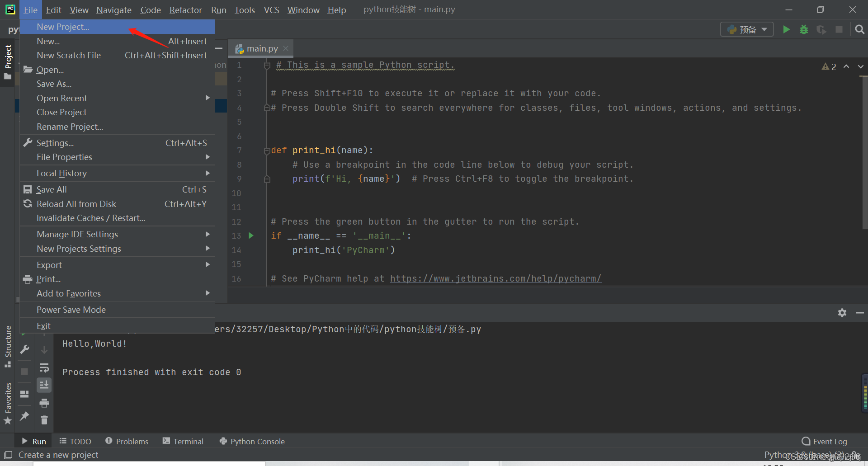Open Settings... from the File menu
This screenshot has height=466, width=868.
pos(117,143)
